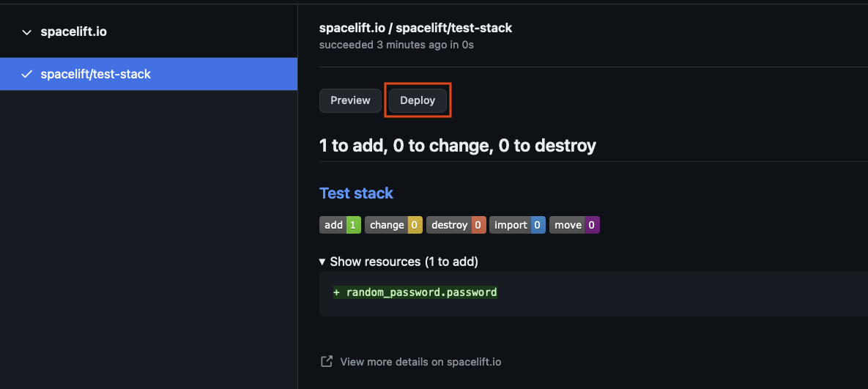Click the external link icon near the bottom

[327, 361]
